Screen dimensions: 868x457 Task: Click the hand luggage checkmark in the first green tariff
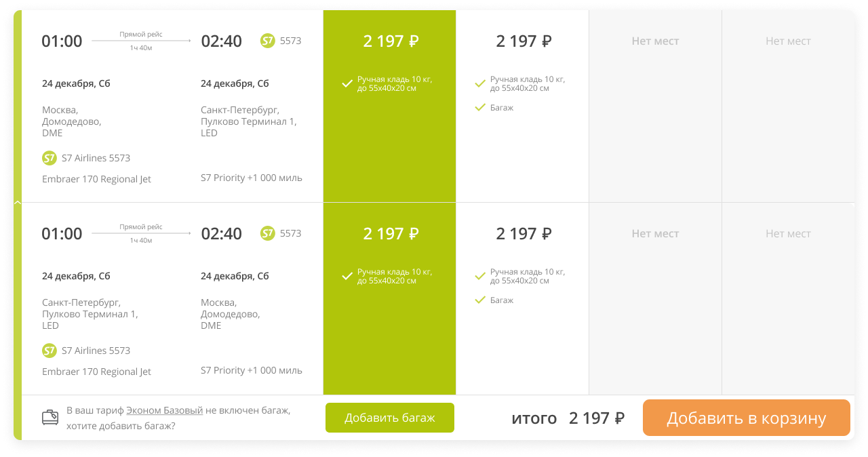[347, 84]
